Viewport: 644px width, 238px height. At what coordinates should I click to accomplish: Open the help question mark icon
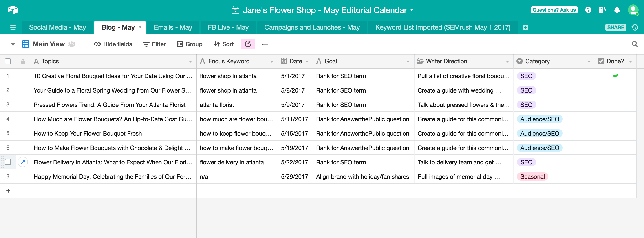pyautogui.click(x=588, y=10)
